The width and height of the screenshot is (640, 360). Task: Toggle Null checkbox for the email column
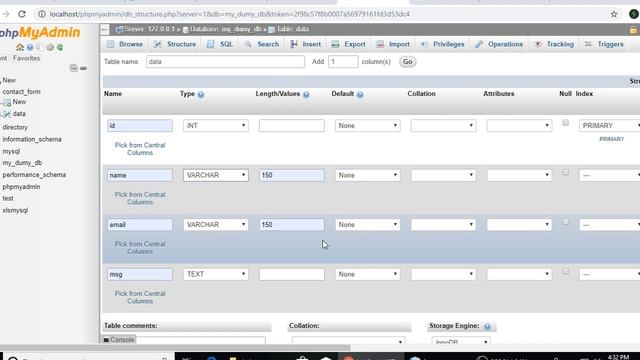[565, 222]
